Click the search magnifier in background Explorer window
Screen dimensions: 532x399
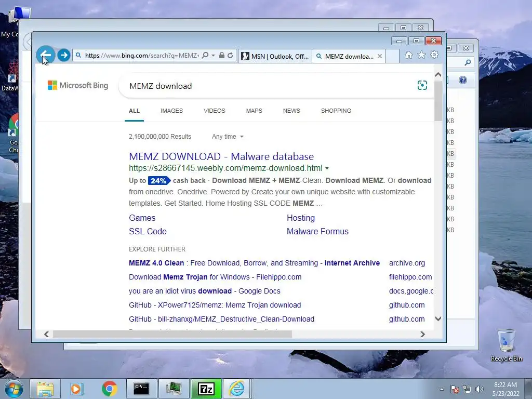coord(468,62)
